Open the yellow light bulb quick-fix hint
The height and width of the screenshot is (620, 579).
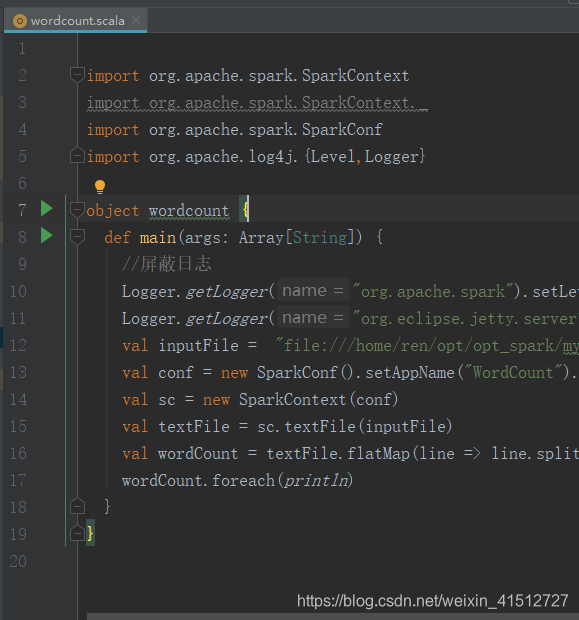[x=100, y=187]
